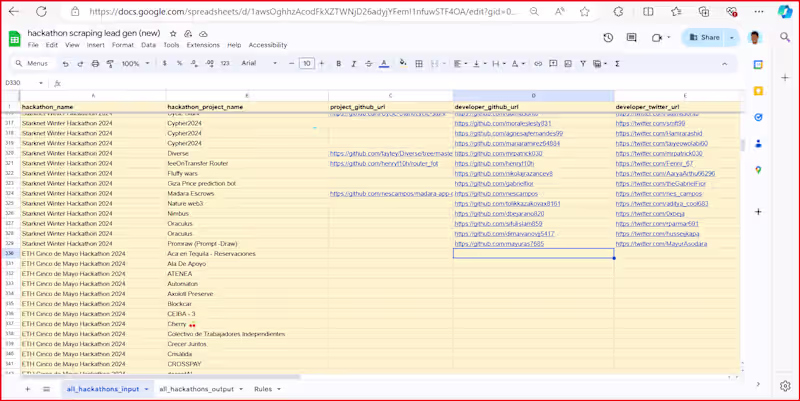Image resolution: width=800 pixels, height=401 pixels.
Task: Click the add new sheet plus icon
Action: [27, 389]
